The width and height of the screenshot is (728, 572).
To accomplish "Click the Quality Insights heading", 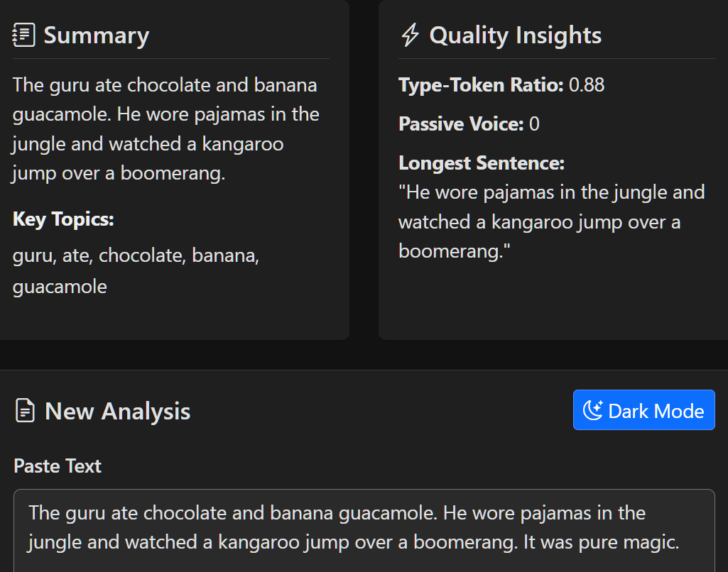I will point(515,35).
